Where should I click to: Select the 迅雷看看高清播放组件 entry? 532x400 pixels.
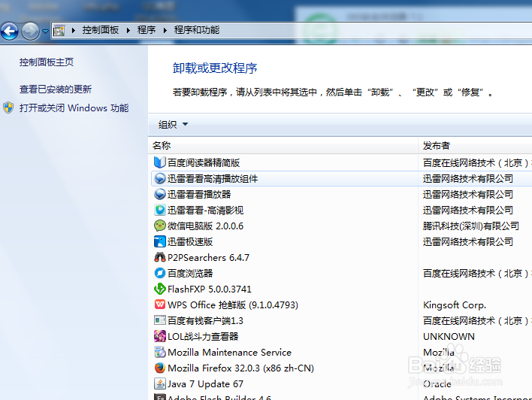213,179
